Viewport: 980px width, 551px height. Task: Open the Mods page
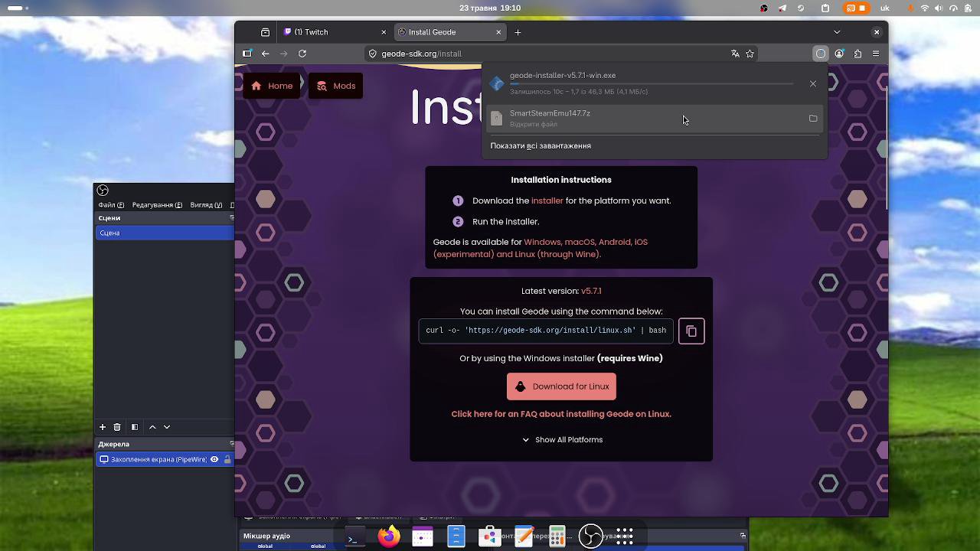pos(335,86)
